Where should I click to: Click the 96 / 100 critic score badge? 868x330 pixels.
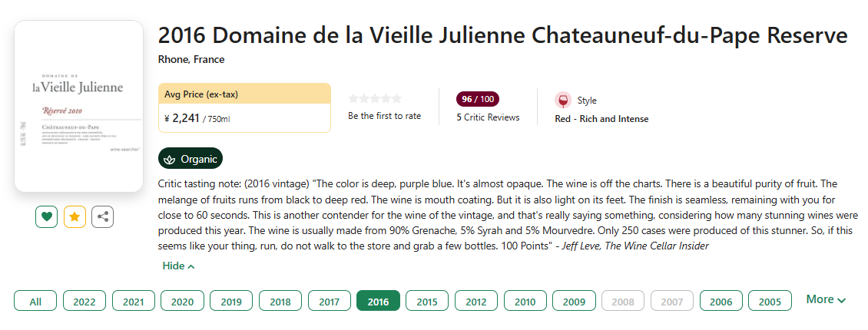[478, 99]
